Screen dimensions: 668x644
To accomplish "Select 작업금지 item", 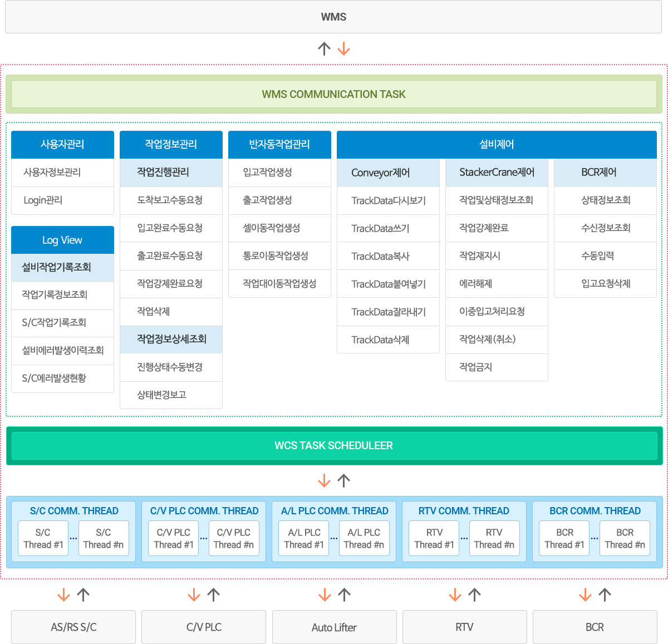I will point(497,367).
